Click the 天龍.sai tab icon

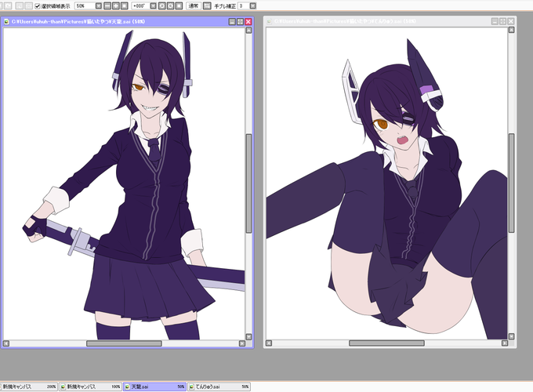tap(127, 387)
